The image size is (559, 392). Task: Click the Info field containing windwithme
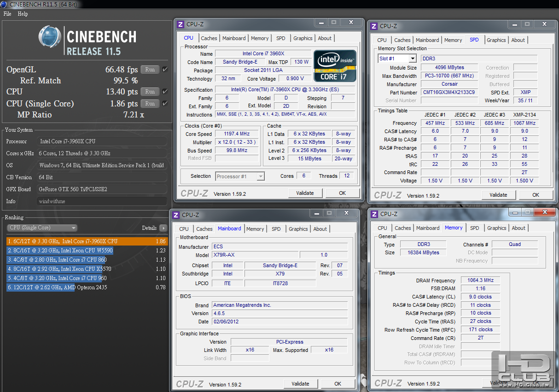pos(102,201)
